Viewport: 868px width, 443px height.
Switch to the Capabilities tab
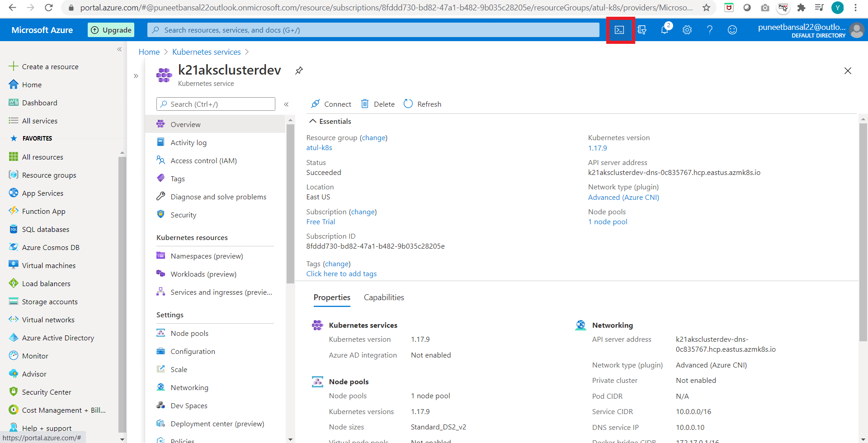click(x=384, y=297)
